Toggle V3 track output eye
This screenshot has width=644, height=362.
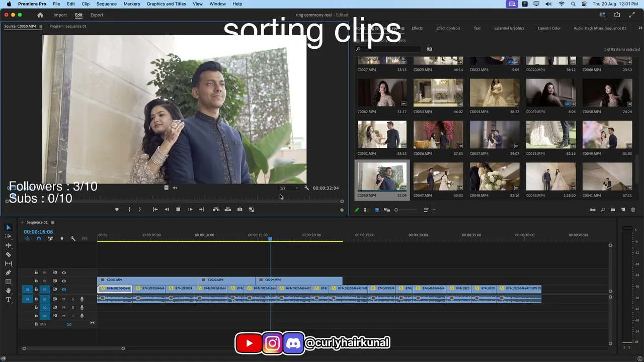click(63, 273)
